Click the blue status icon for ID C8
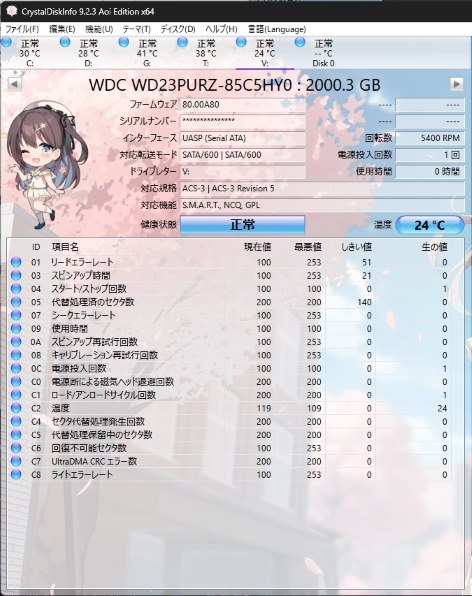Screen dimensions: 472x596 [16, 475]
